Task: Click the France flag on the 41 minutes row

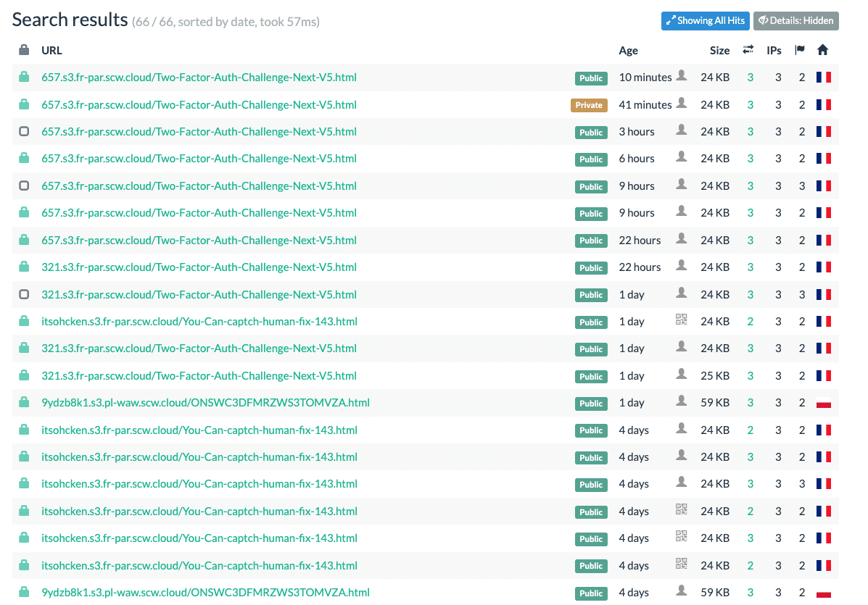Action: [x=824, y=104]
